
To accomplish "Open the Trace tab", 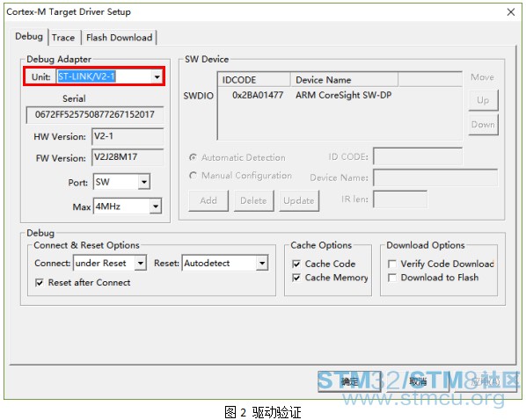I will click(63, 37).
